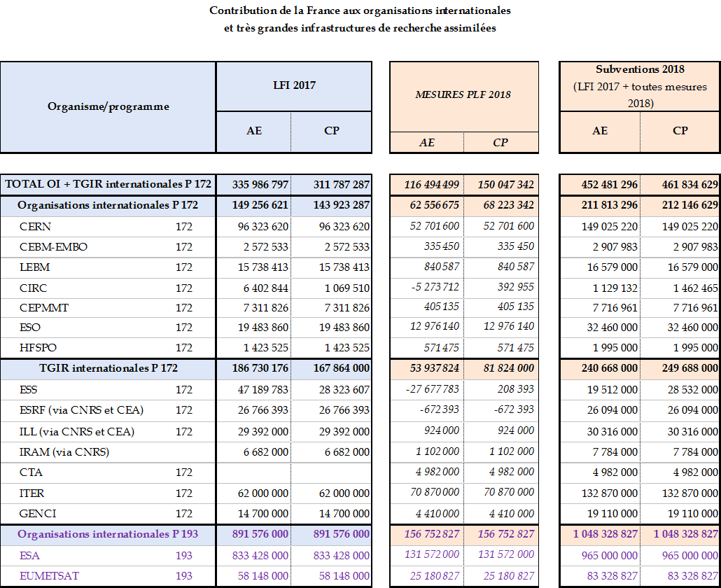Select the GENCI row label
721x588 pixels.
[38, 514]
